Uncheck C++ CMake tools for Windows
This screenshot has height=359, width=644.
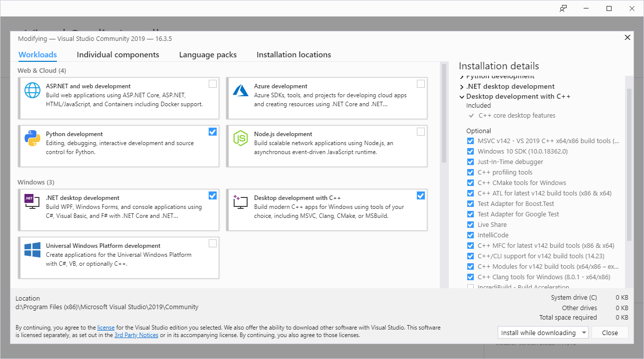point(470,183)
